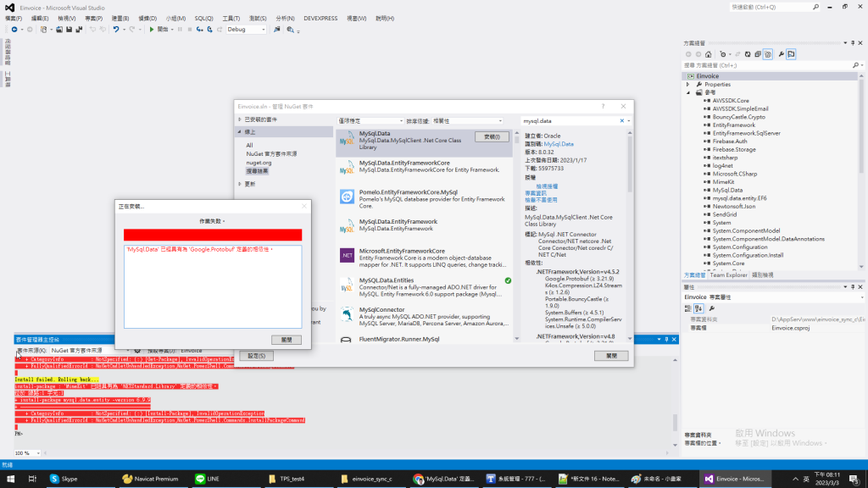Expand the 已安裝的套件 section in NuGet dialog
This screenshot has width=868, height=488.
point(240,119)
